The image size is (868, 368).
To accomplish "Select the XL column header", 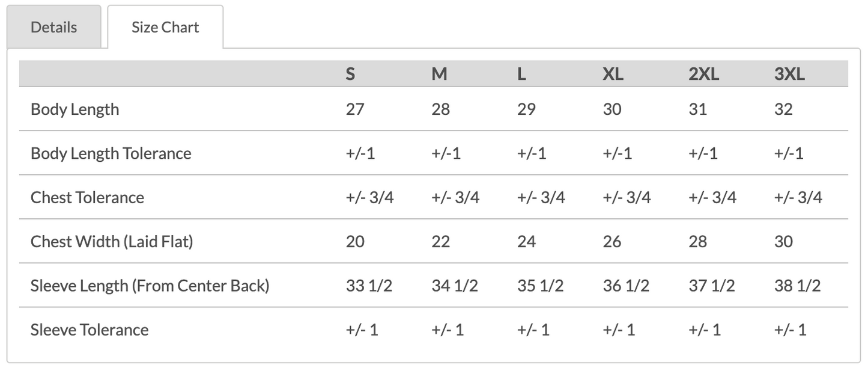I will (613, 74).
